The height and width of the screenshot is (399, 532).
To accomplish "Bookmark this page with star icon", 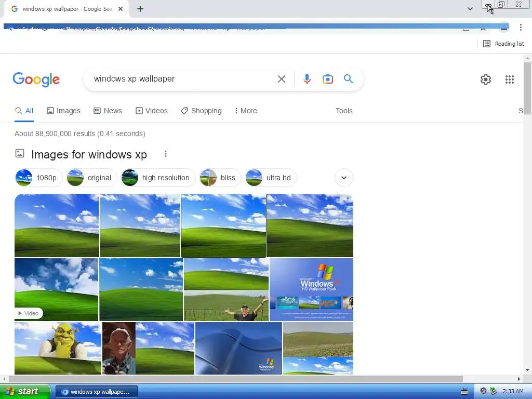I will (483, 29).
